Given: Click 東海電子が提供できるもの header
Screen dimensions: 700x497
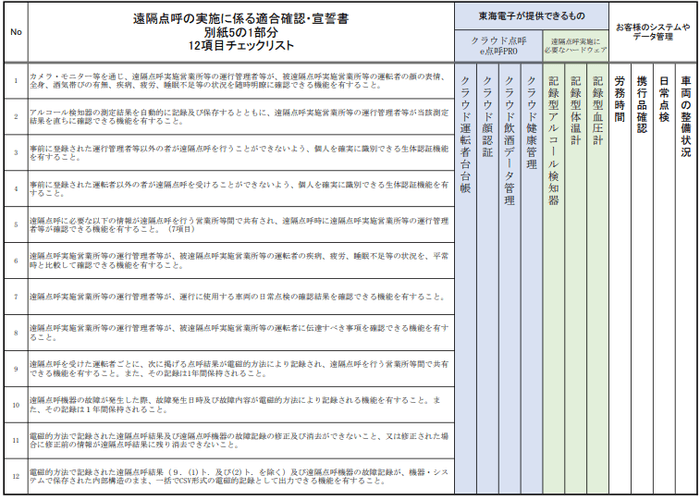Looking at the screenshot, I should point(531,17).
